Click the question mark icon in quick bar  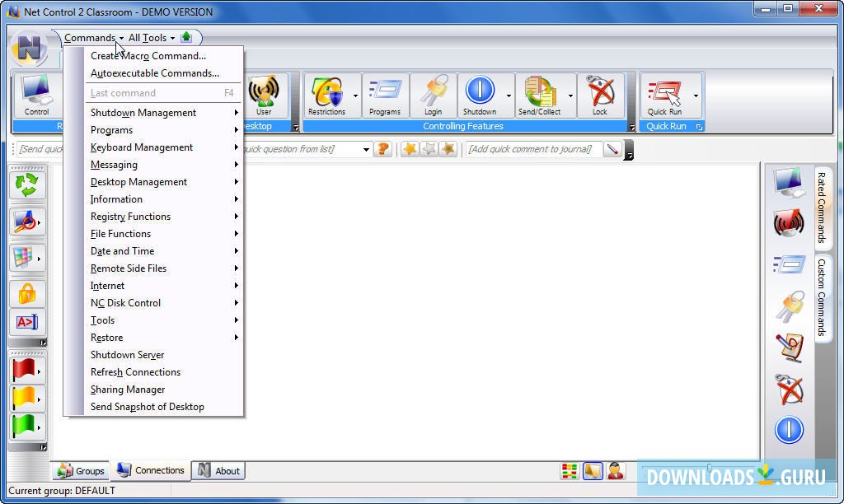coord(383,149)
